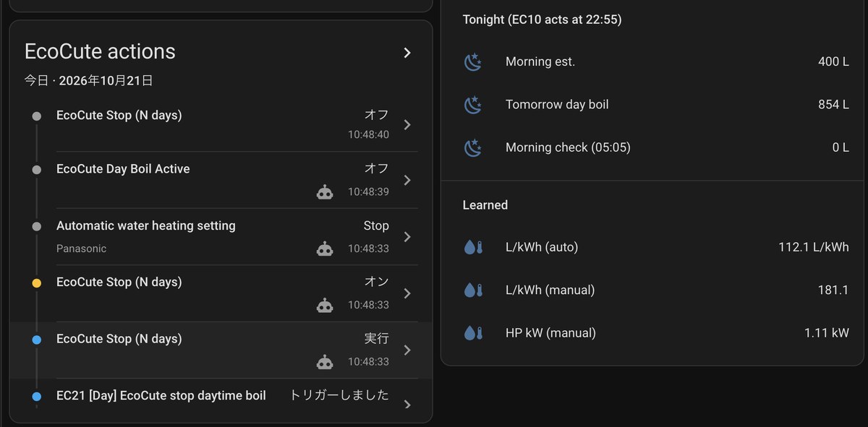The height and width of the screenshot is (427, 868).
Task: Expand the EcoCute Day Boil Active entry chevron
Action: [407, 180]
